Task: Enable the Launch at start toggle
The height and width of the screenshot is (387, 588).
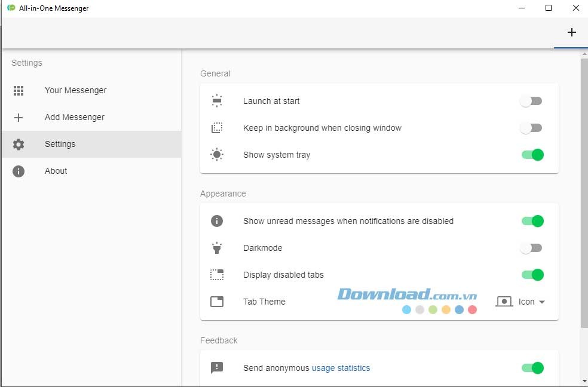Action: coord(531,102)
